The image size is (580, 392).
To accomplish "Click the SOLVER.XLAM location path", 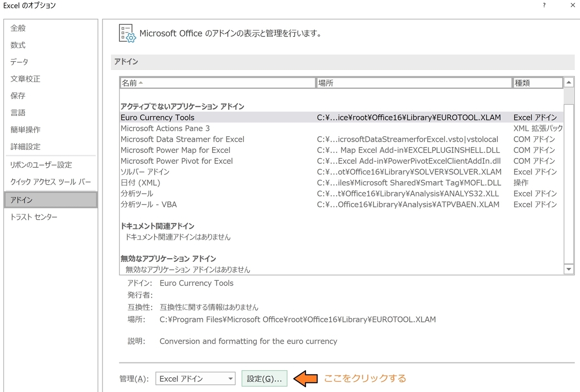I will 409,172.
